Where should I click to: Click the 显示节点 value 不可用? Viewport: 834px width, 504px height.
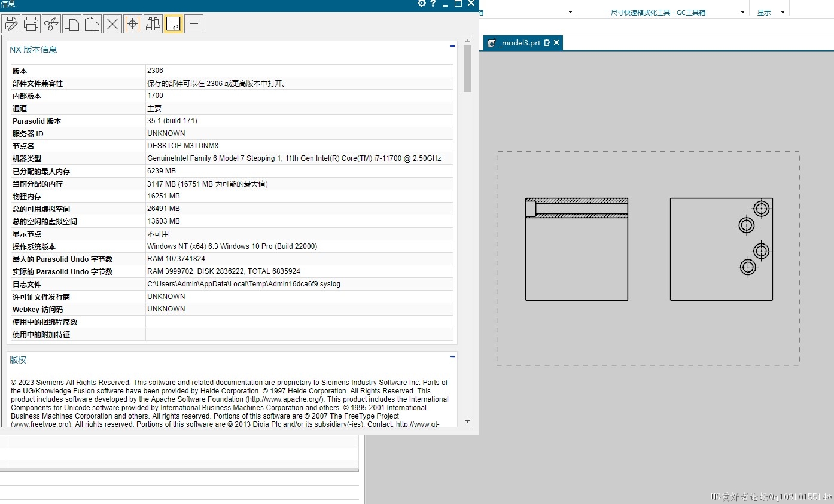[158, 234]
